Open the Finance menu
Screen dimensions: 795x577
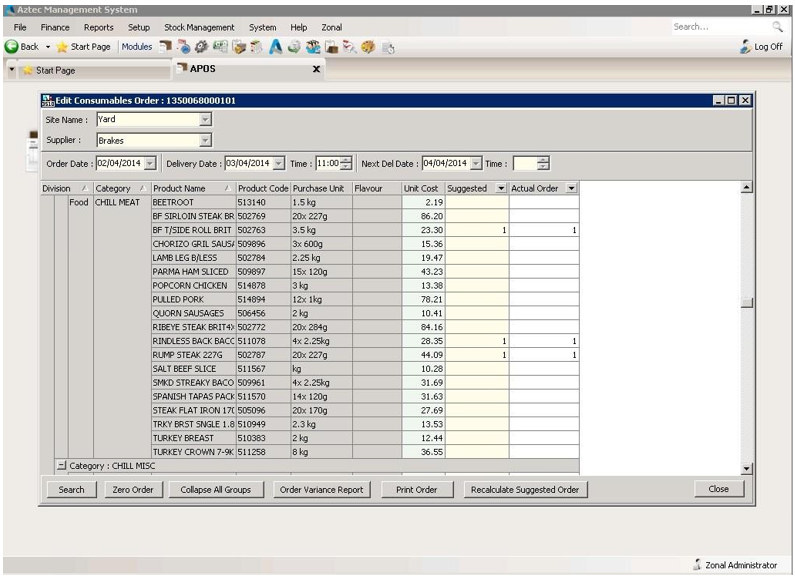coord(55,27)
